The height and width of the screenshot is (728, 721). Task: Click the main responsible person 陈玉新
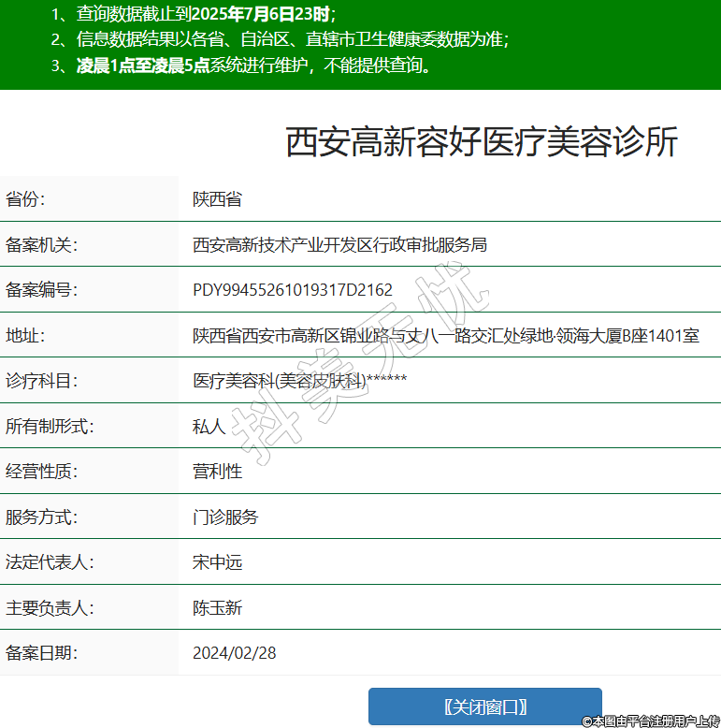point(217,608)
